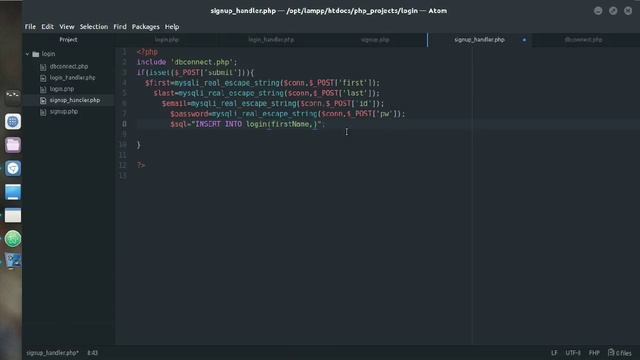
Task: Change UTF-8 file encoding
Action: [x=573, y=353]
